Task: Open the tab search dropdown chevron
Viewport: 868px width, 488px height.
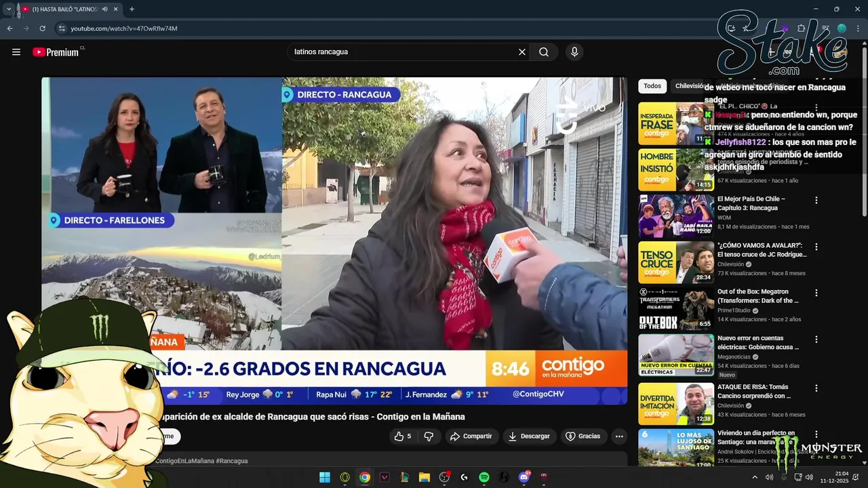Action: pos(8,9)
